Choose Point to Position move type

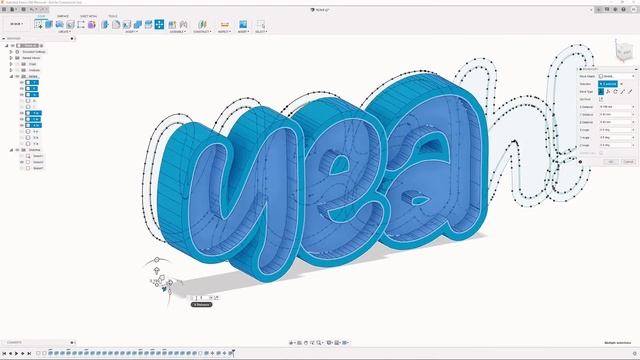coord(630,91)
